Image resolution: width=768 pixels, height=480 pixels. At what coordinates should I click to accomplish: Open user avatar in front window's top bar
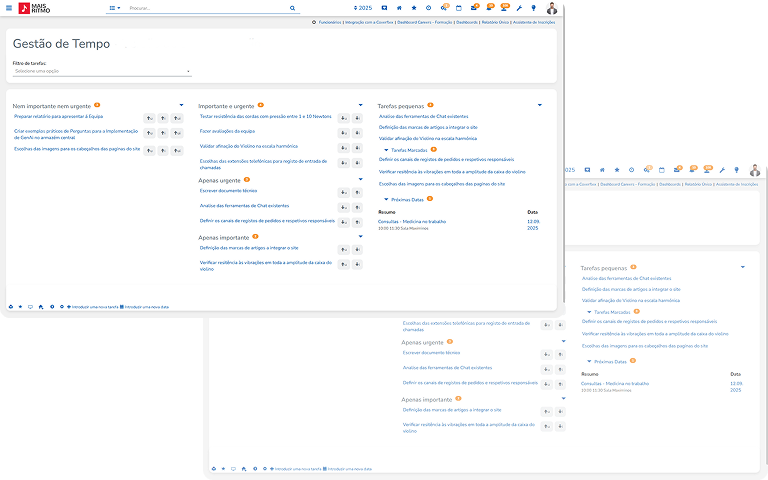pos(552,8)
